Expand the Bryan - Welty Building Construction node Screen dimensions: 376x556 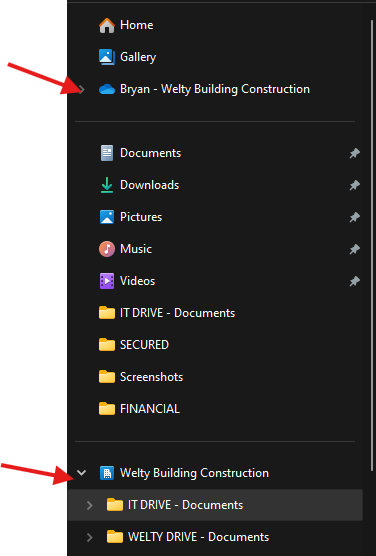pyautogui.click(x=82, y=89)
